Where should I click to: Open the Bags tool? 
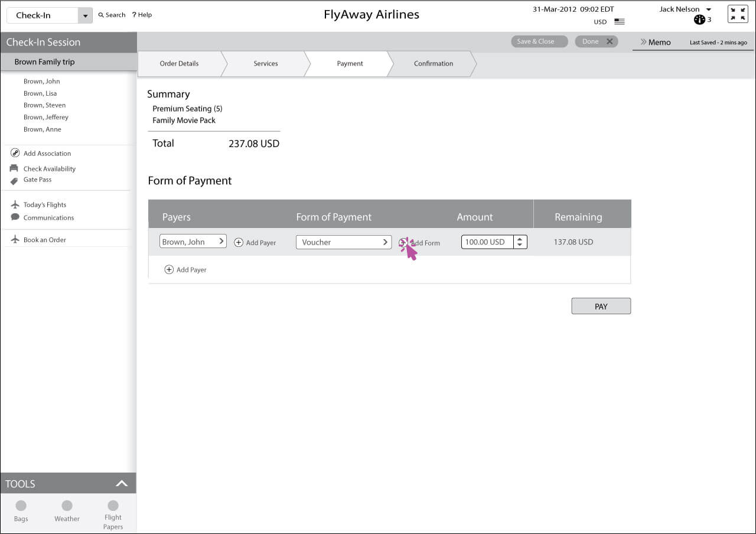21,507
